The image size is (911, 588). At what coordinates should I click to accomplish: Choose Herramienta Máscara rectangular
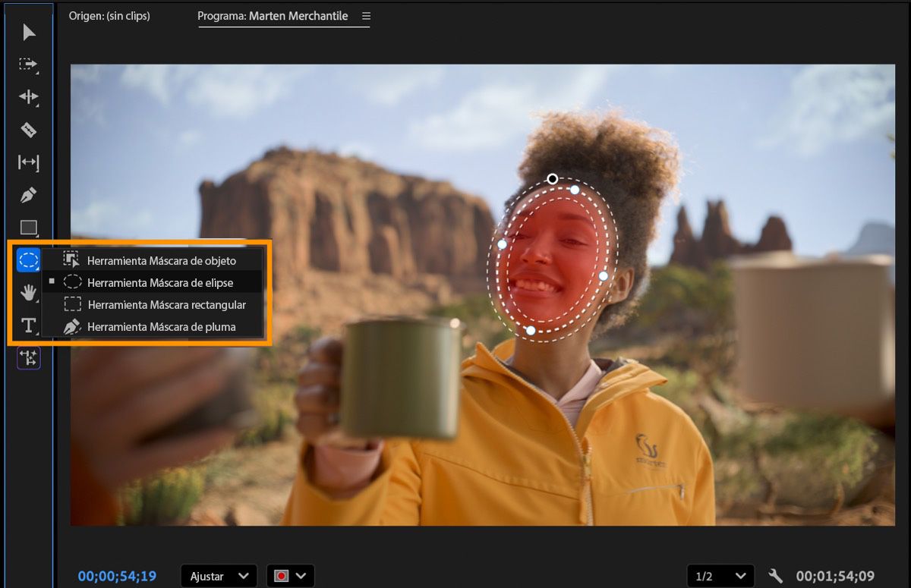tap(152, 304)
